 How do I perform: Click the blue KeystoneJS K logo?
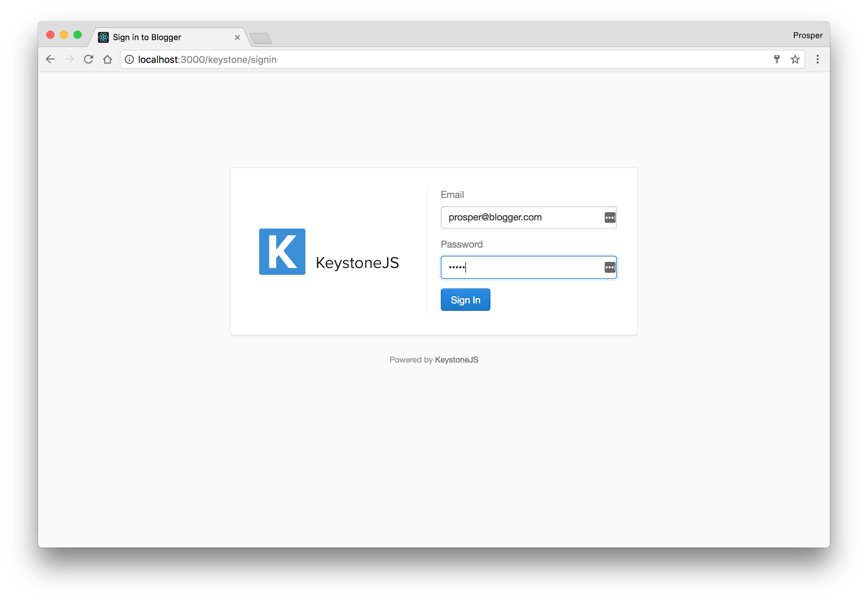[x=282, y=252]
